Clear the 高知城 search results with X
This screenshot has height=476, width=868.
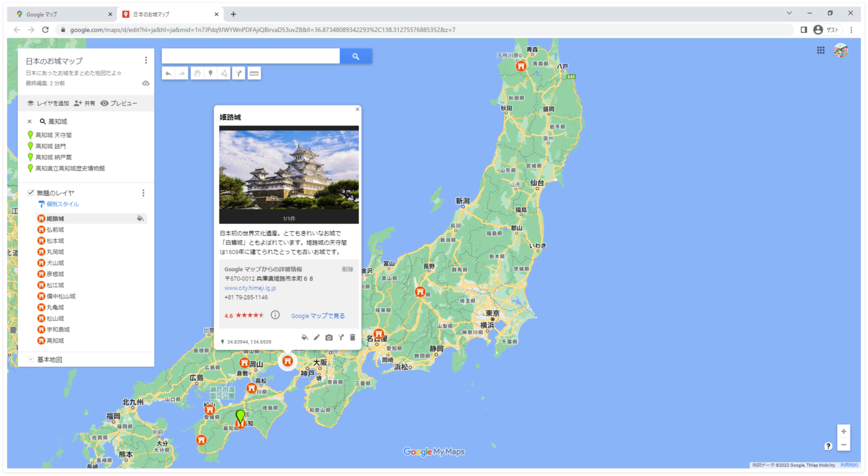pos(29,121)
